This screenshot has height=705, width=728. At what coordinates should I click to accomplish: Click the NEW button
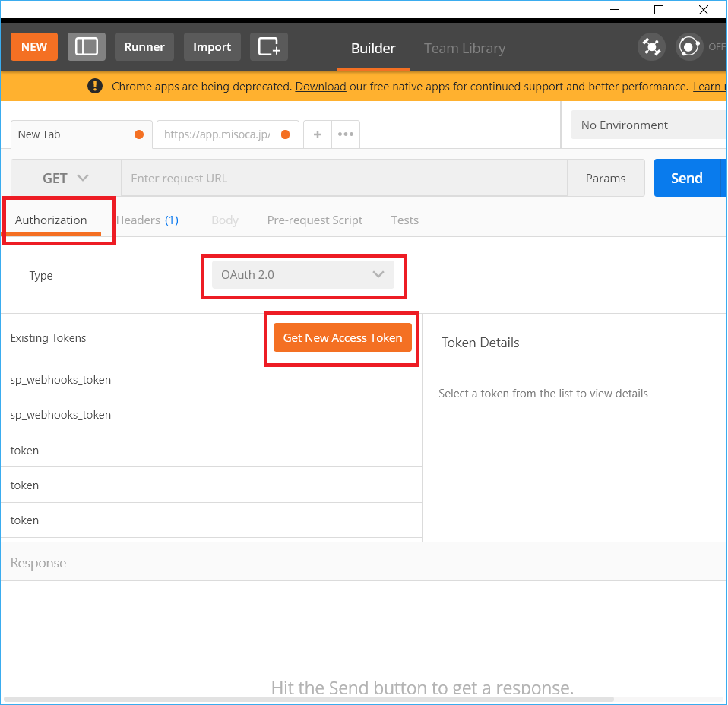[x=34, y=46]
